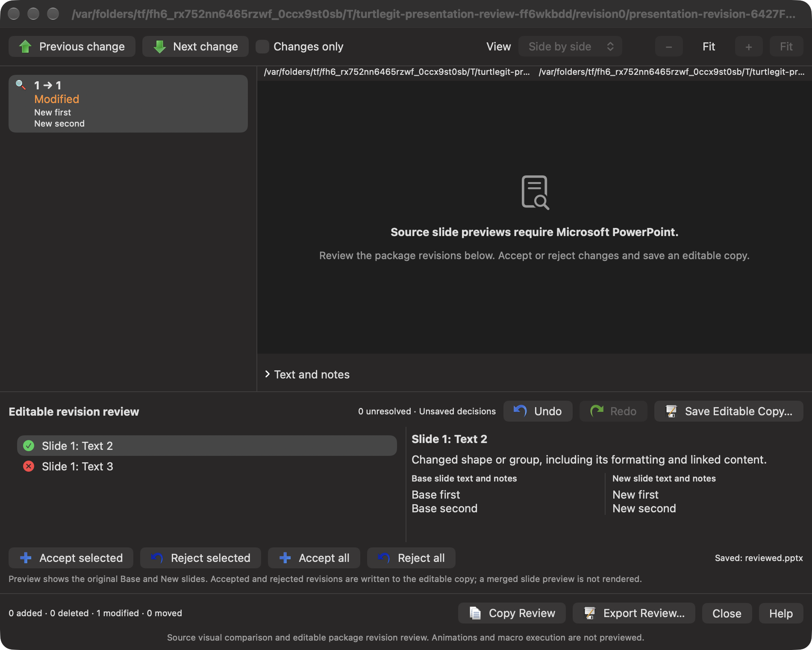
Task: Click the green accepted checkmark beside Slide 1: Text 2
Action: (x=29, y=446)
